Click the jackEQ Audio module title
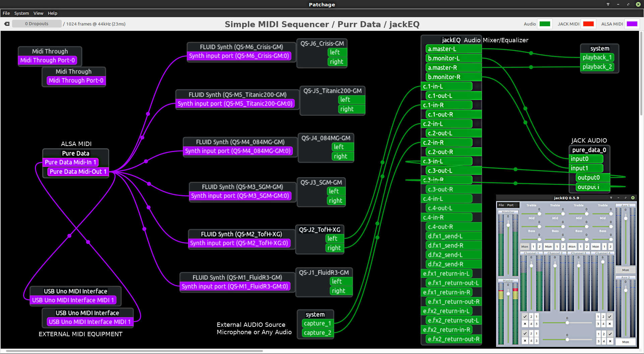 coord(461,40)
